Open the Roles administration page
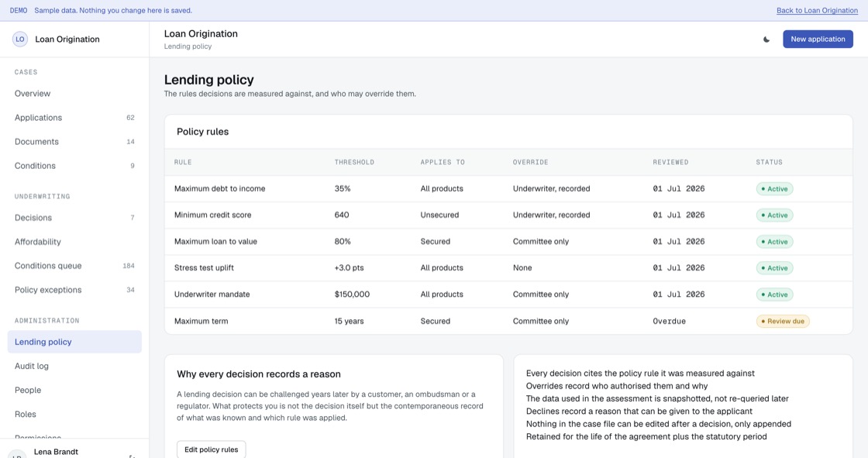 tap(74, 415)
